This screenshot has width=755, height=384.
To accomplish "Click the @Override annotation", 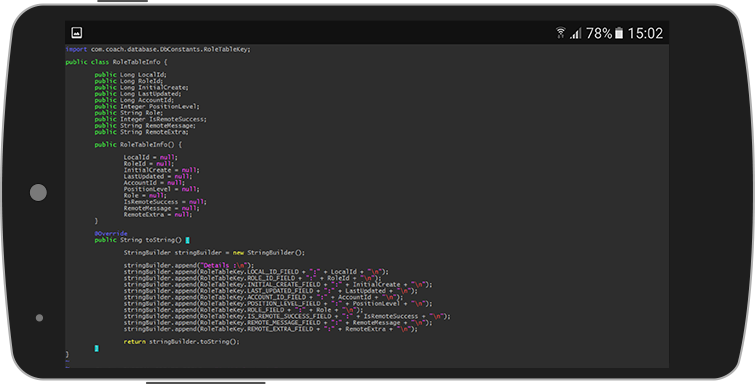I will pos(111,233).
